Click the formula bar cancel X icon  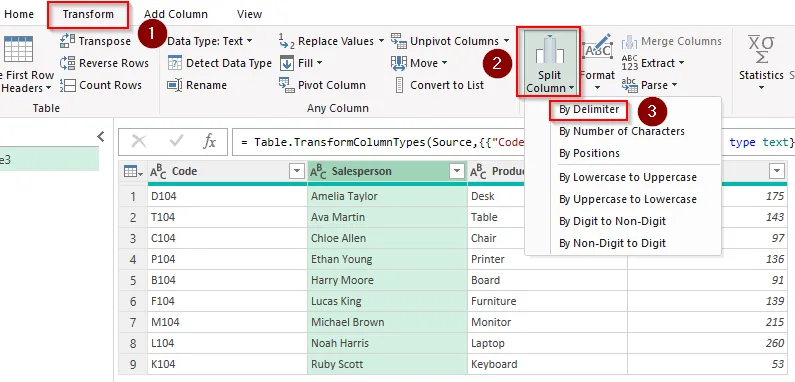pyautogui.click(x=138, y=142)
